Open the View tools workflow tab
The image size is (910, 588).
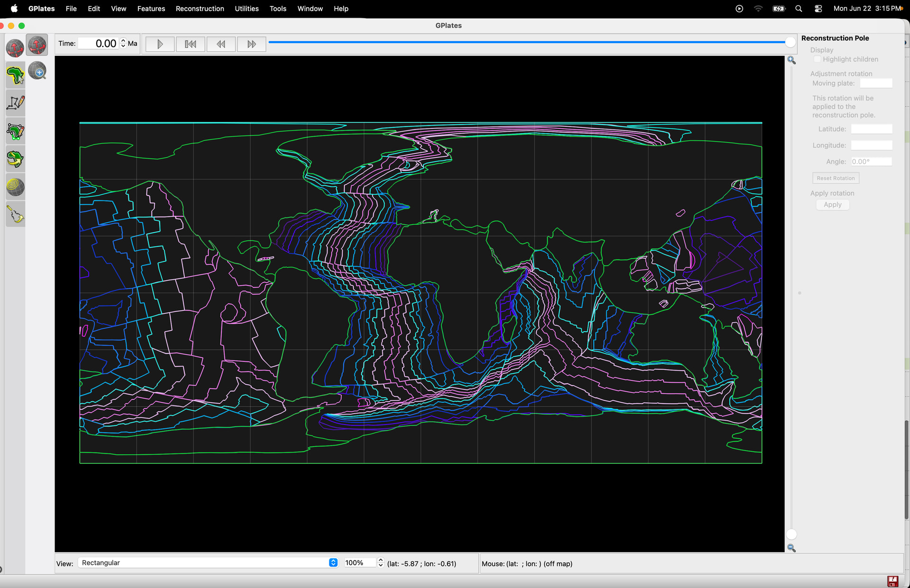(15, 48)
